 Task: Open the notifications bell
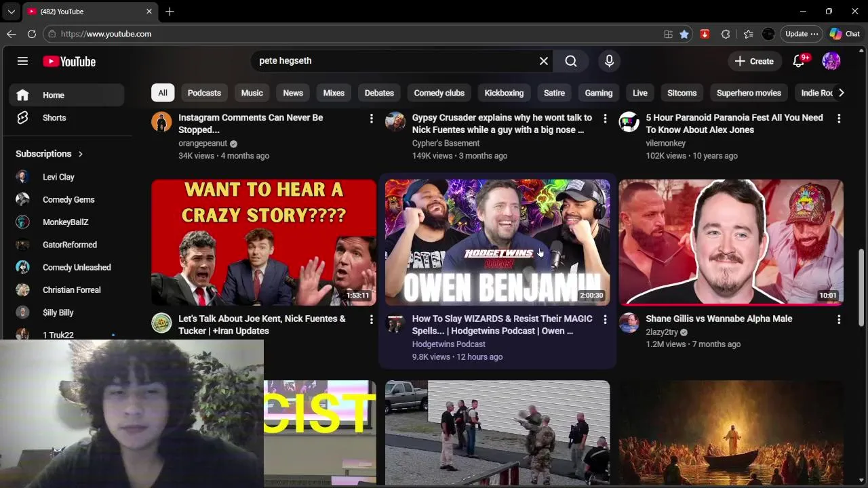799,61
